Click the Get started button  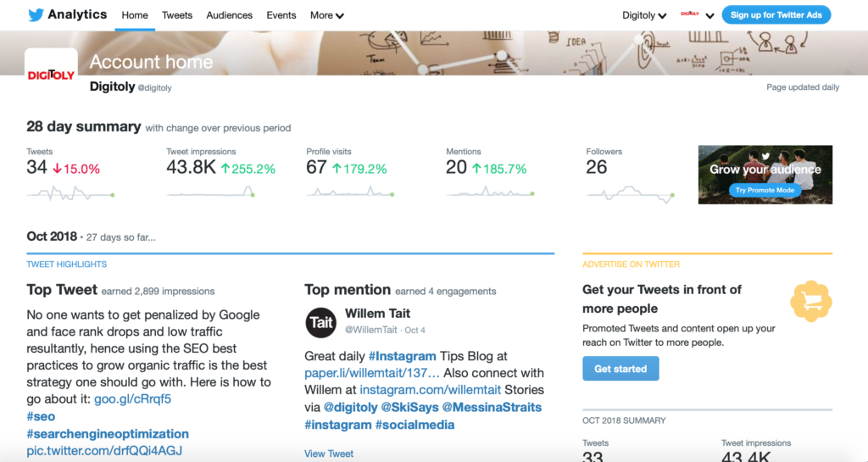(x=620, y=369)
